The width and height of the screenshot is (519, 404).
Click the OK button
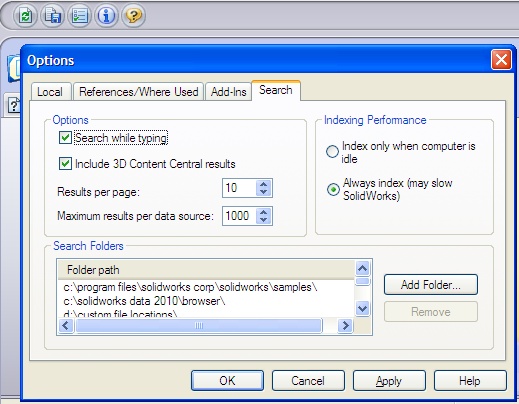(x=227, y=381)
